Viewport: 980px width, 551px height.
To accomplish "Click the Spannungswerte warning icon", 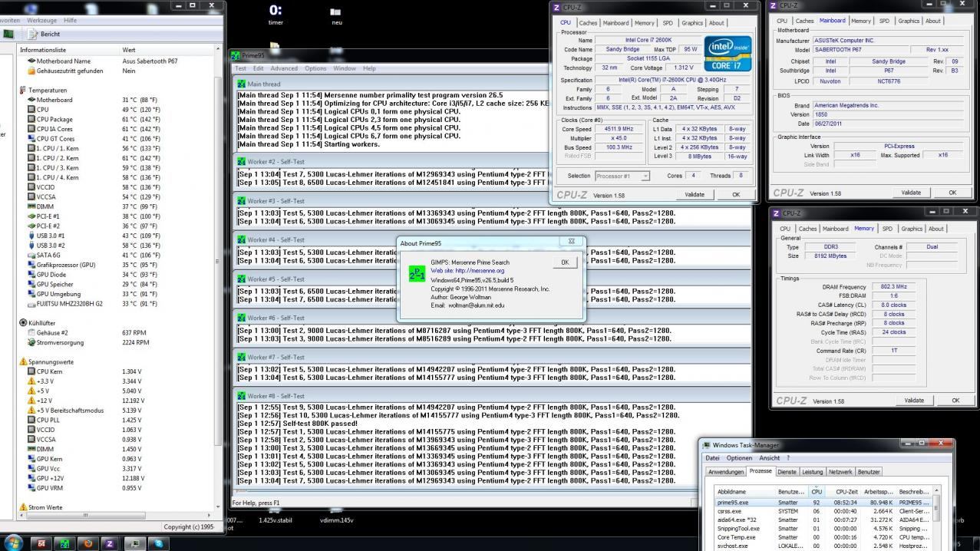I will (22, 361).
